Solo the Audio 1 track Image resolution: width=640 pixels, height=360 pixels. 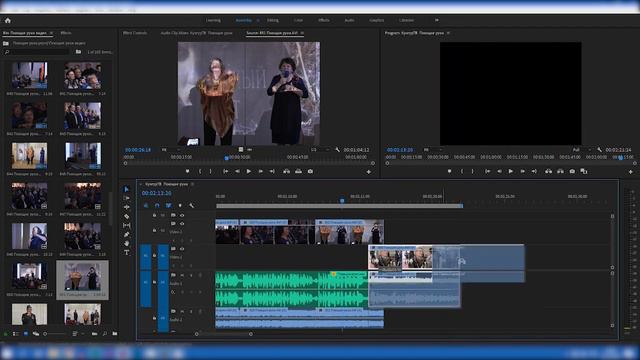pos(191,276)
